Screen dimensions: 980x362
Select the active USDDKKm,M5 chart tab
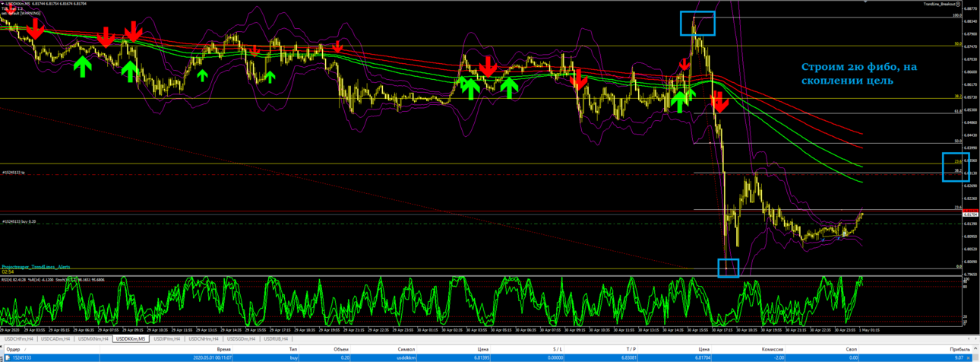pyautogui.click(x=131, y=338)
